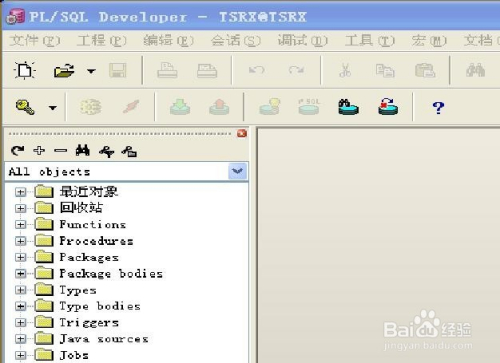Expand the Packages folder node
This screenshot has width=500, height=363.
20,257
